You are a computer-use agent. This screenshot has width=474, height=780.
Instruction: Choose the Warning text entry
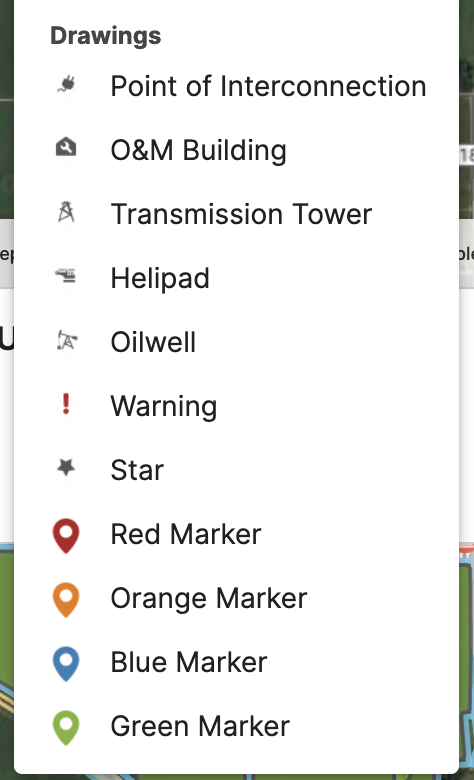click(164, 406)
